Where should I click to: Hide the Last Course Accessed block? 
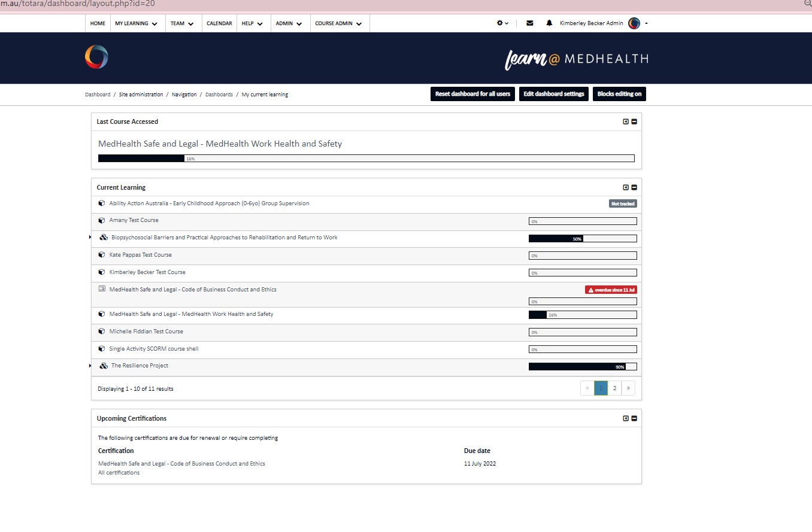[633, 121]
